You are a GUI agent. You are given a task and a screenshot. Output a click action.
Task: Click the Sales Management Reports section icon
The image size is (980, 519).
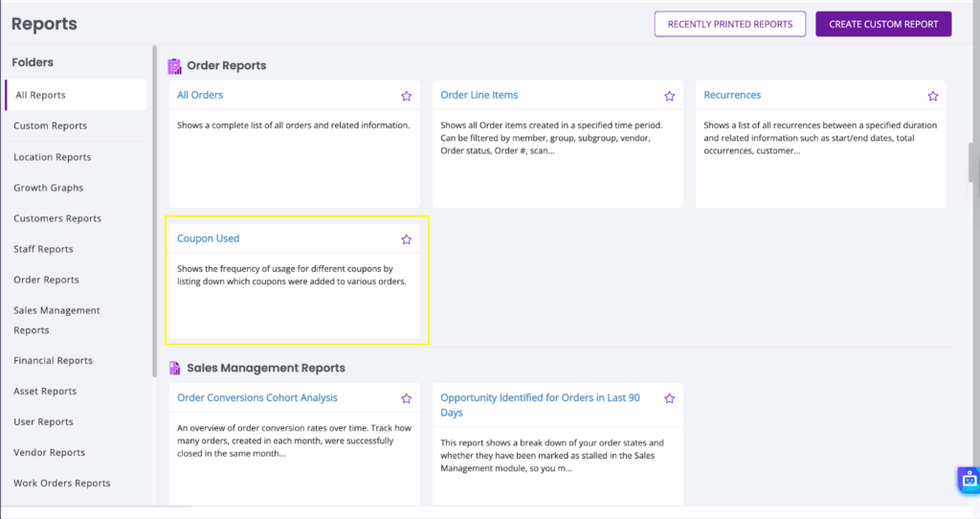click(x=174, y=369)
